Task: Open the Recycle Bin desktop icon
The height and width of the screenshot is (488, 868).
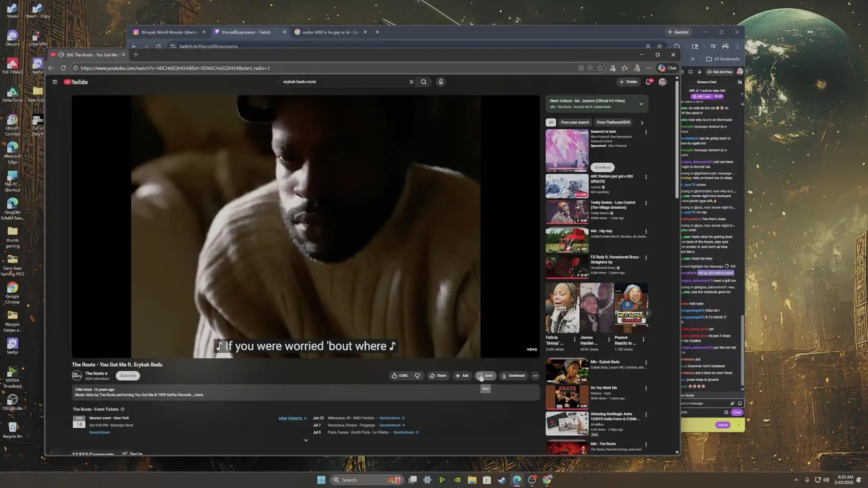Action: click(x=12, y=430)
